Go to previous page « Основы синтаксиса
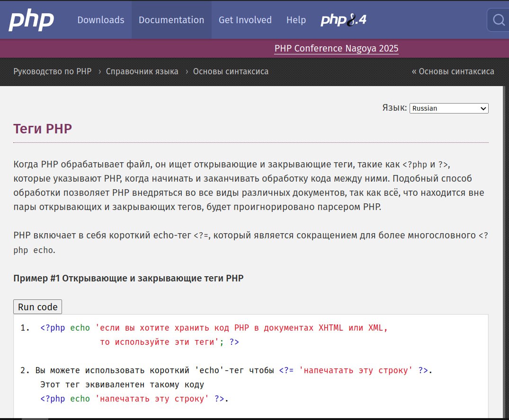This screenshot has width=509, height=420. [x=453, y=71]
